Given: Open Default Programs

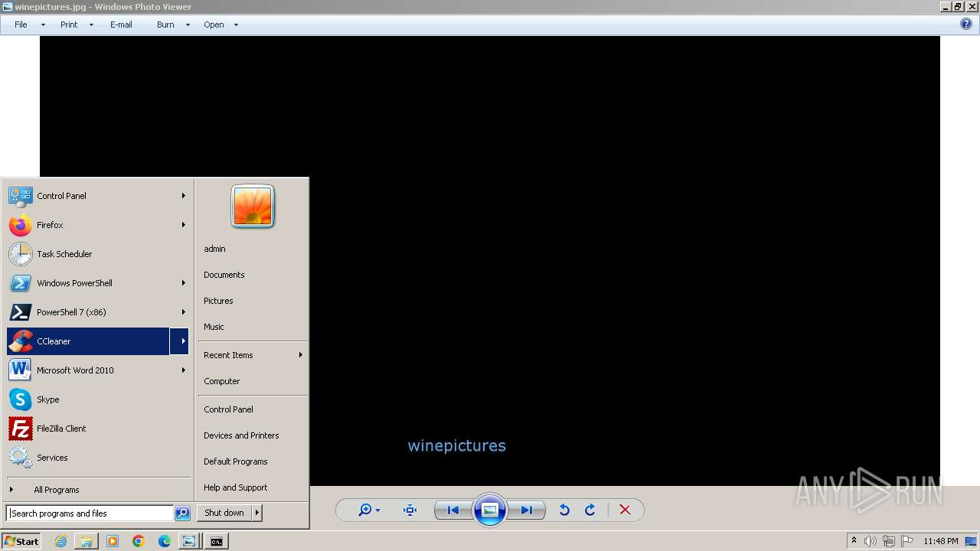Looking at the screenshot, I should 235,461.
